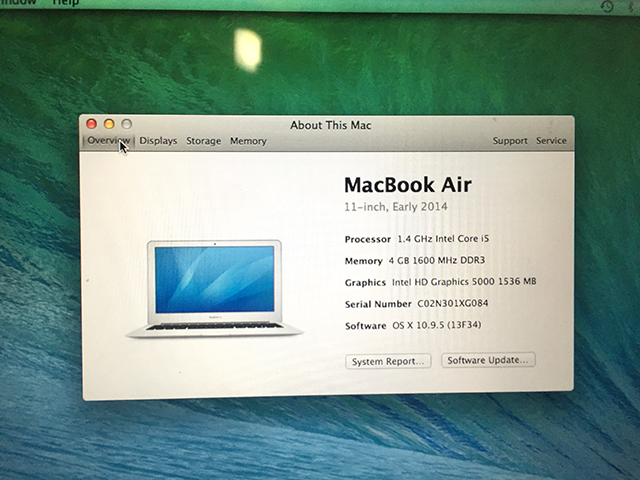Click the bold 'Memory' spec label
Screen dimensions: 640x480
click(x=363, y=261)
